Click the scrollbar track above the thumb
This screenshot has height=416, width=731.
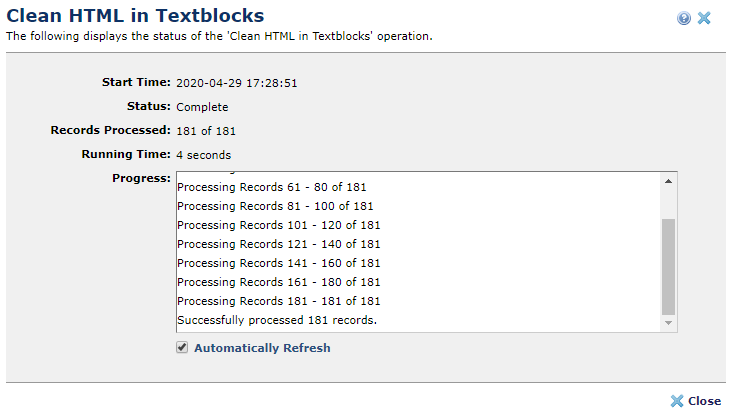(669, 202)
